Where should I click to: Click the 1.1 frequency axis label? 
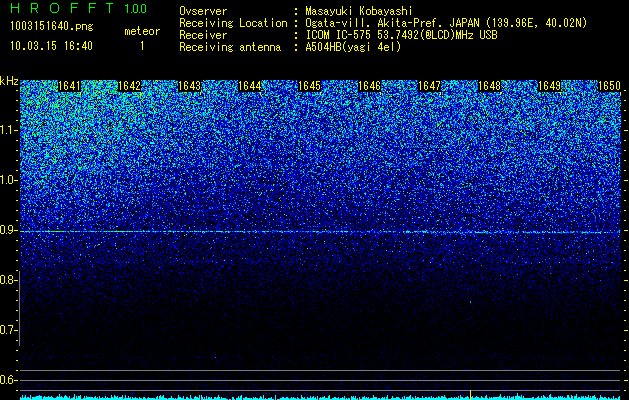(x=8, y=130)
